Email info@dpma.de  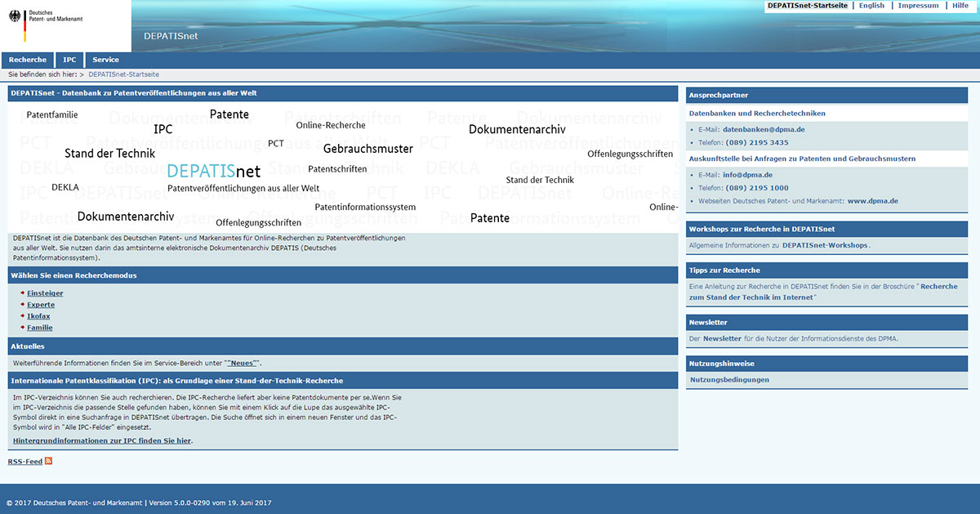(x=747, y=175)
